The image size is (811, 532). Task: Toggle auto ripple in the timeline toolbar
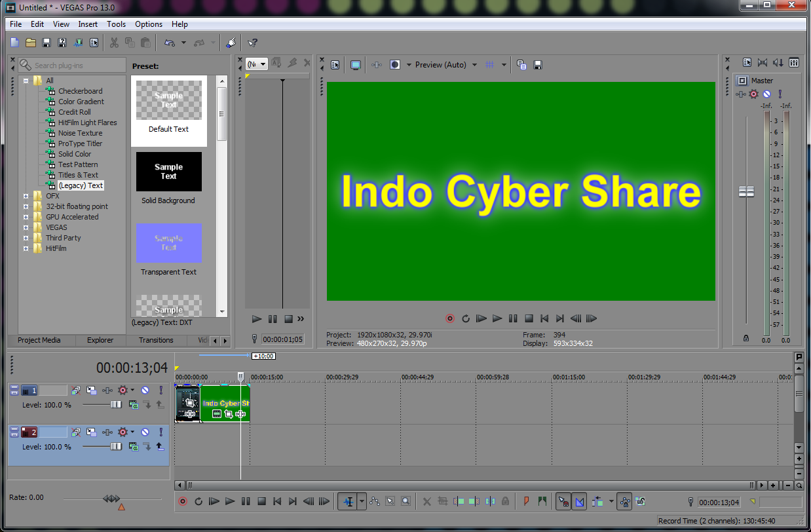pos(597,502)
